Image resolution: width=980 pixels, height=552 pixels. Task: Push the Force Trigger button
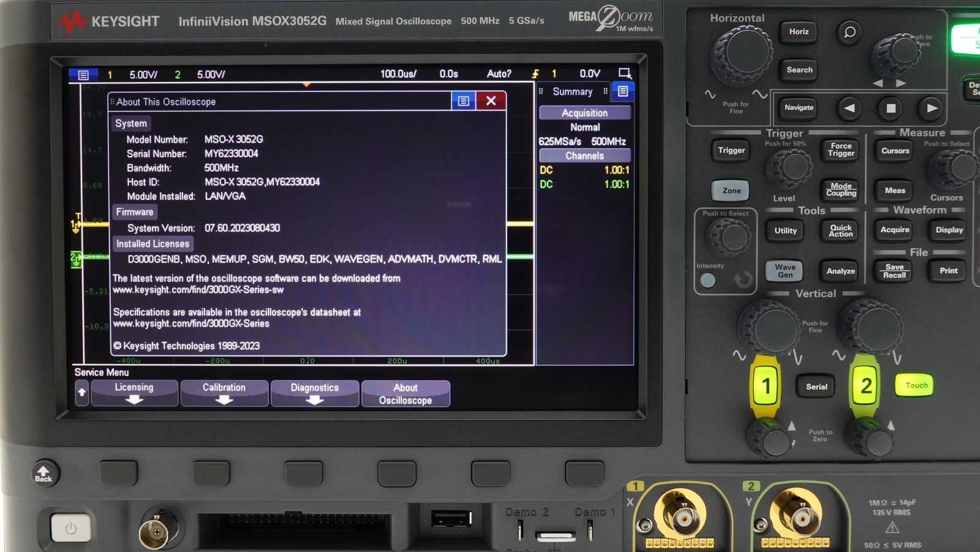(x=841, y=150)
